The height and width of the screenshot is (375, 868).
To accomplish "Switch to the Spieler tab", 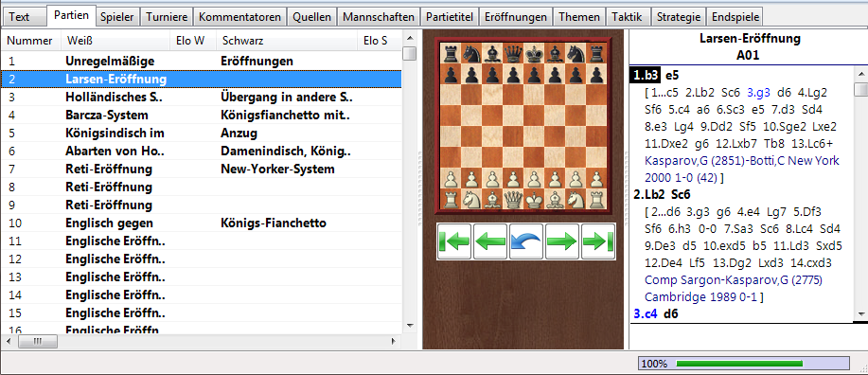I will point(117,17).
